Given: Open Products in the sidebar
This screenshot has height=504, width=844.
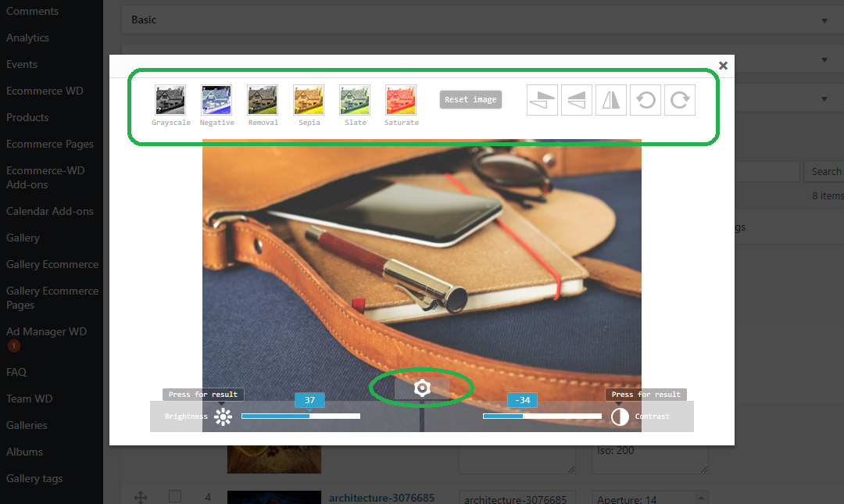Looking at the screenshot, I should click(x=27, y=117).
